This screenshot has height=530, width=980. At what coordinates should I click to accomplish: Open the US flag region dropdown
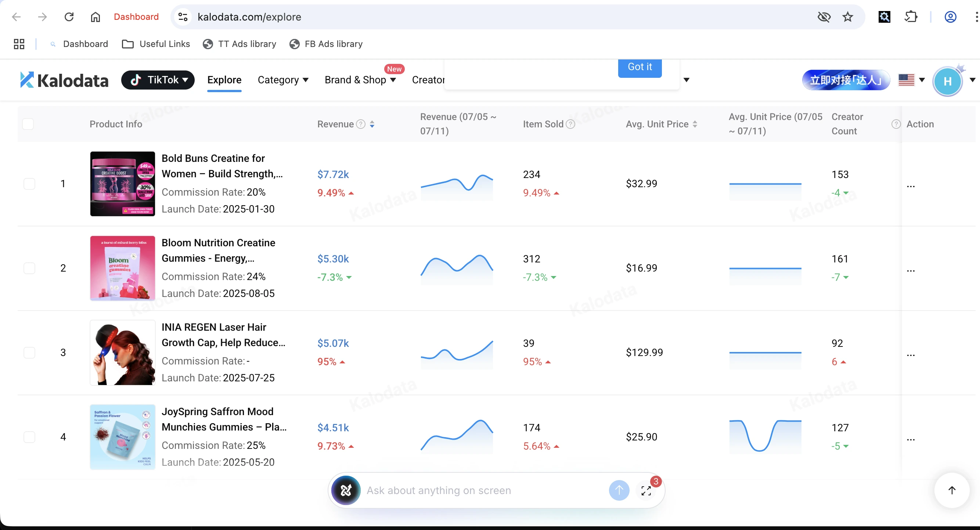click(912, 80)
